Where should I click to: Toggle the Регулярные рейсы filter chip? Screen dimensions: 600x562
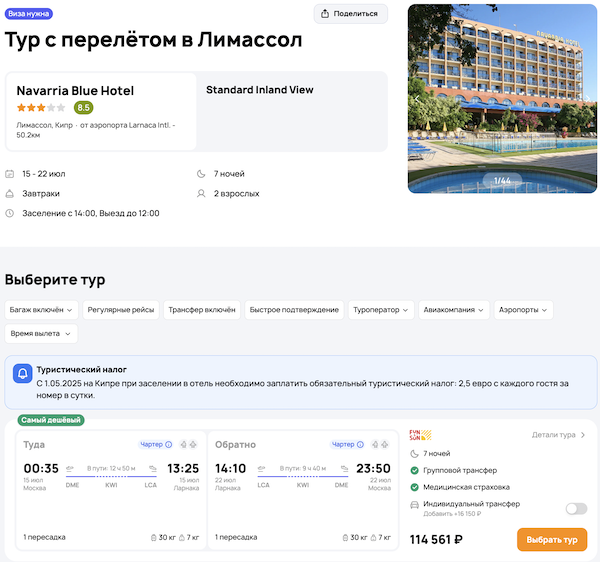tap(121, 310)
